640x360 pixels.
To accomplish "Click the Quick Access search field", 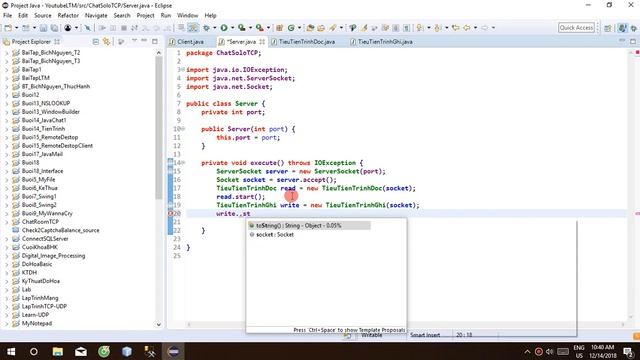I will coord(576,28).
